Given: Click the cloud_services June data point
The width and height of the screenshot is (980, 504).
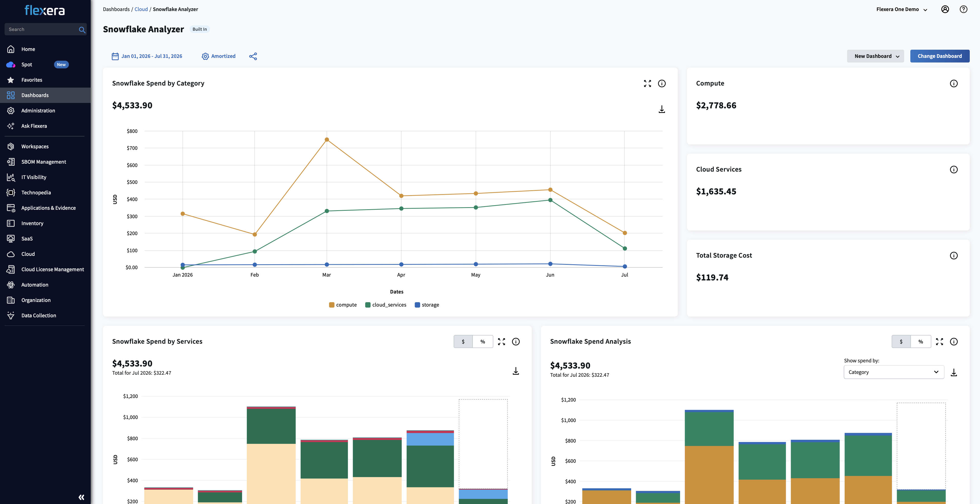Looking at the screenshot, I should 550,200.
